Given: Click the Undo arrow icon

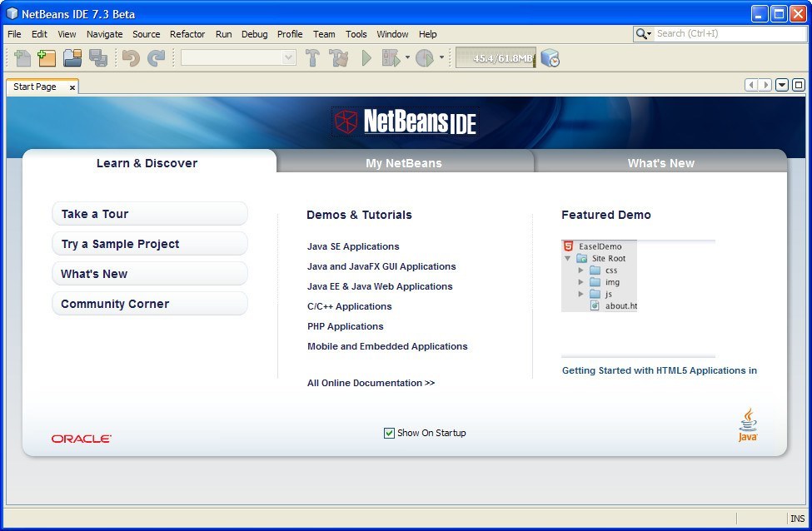Looking at the screenshot, I should pos(131,58).
